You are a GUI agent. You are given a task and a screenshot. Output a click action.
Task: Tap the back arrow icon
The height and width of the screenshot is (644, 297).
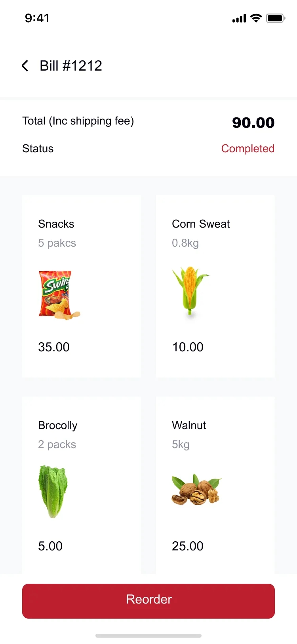pyautogui.click(x=25, y=66)
